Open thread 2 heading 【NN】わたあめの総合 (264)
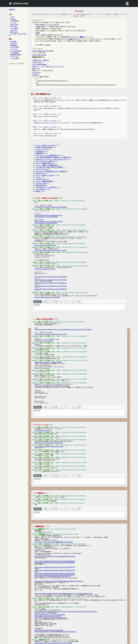 (x=44, y=319)
